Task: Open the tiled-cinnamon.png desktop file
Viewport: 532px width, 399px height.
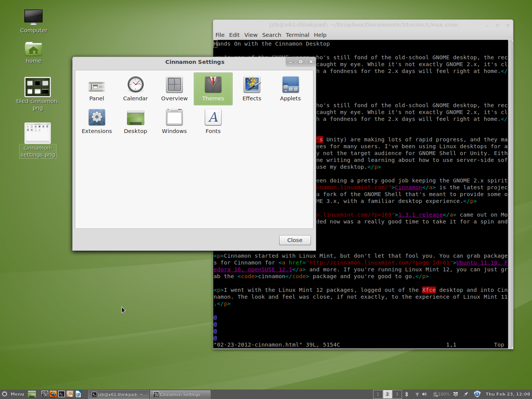Action: [x=37, y=87]
